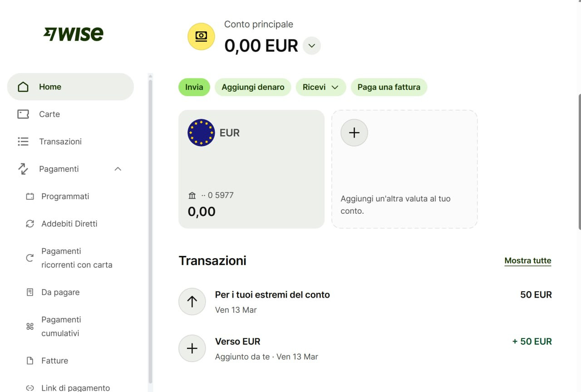This screenshot has height=392, width=581.
Task: Open Mostra tutte transactions link
Action: pos(528,261)
